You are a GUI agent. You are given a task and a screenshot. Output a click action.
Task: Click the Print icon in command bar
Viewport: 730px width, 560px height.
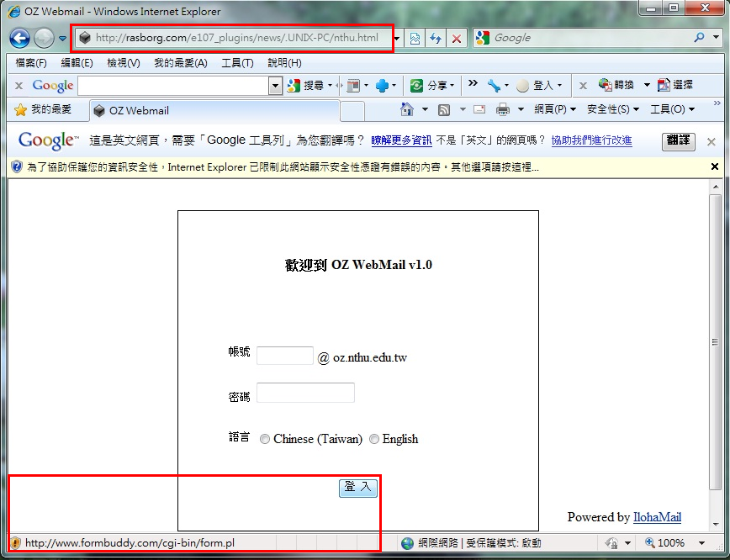[503, 109]
